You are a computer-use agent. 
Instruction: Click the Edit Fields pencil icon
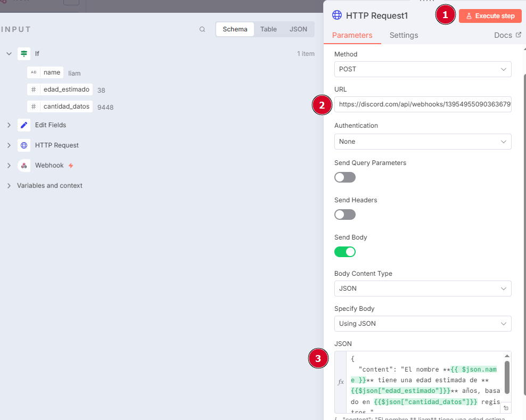pos(24,125)
